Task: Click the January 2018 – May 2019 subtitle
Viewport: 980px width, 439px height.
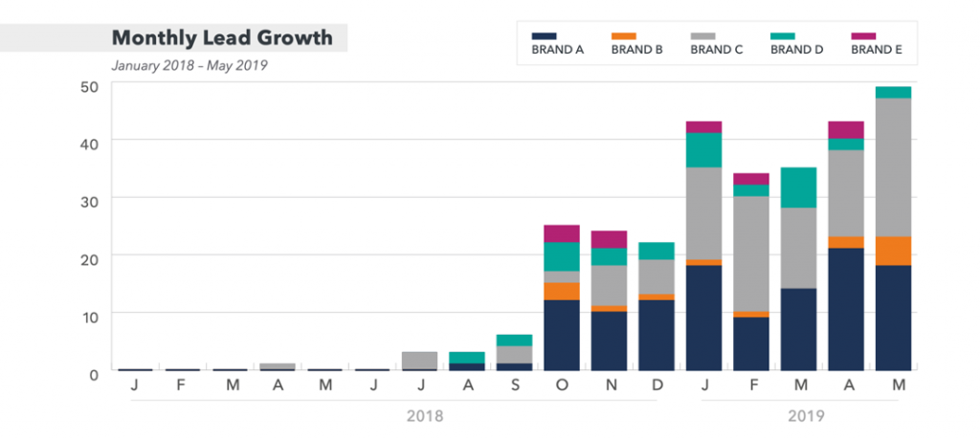Action: pyautogui.click(x=189, y=66)
